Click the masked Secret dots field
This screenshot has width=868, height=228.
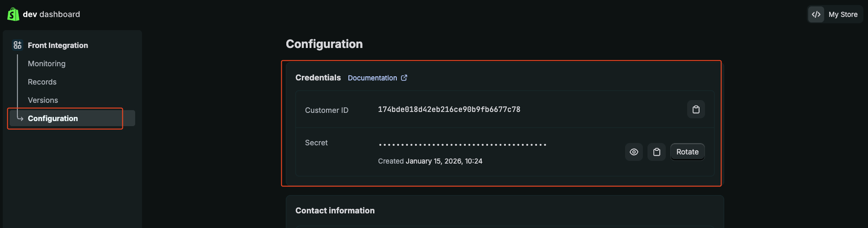[x=462, y=145]
